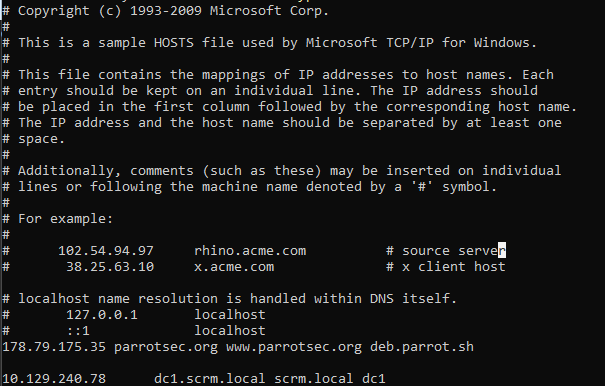Click the highlighted cursor after 'source server'
This screenshot has height=386, width=605.
(x=502, y=251)
